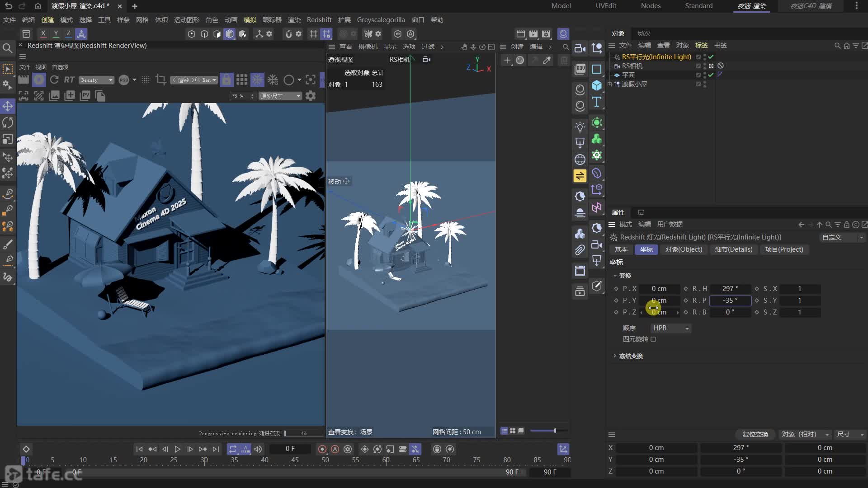Switch to the 对象(Object) attribute tab
Screen dimensions: 868x488
click(684, 249)
